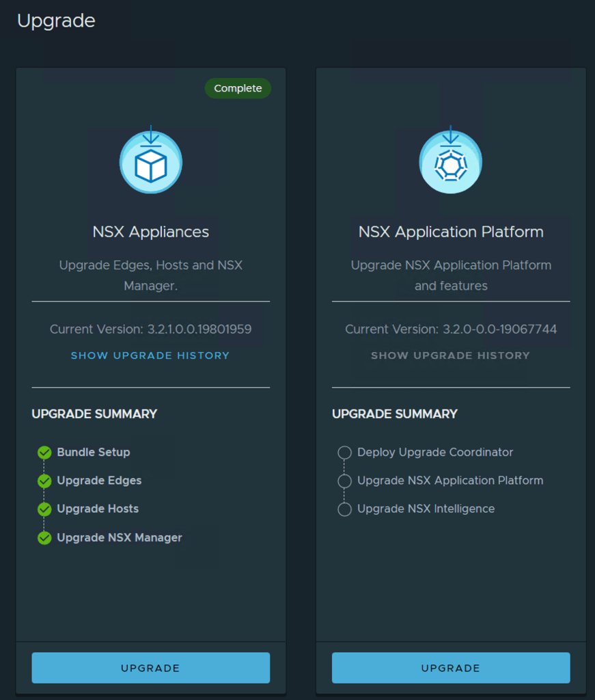Click the empty circle beside Deploy Upgrade Coordinator

pos(345,453)
